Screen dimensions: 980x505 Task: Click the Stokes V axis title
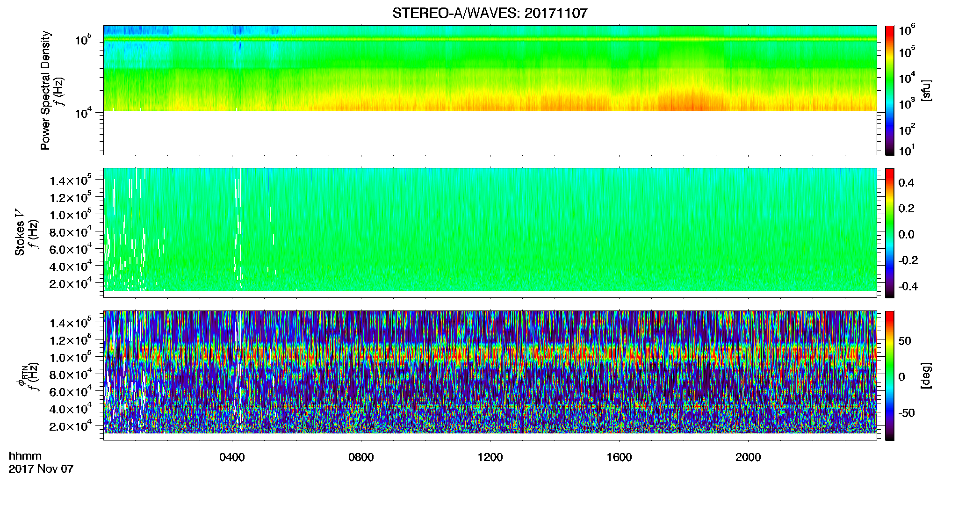pos(20,233)
